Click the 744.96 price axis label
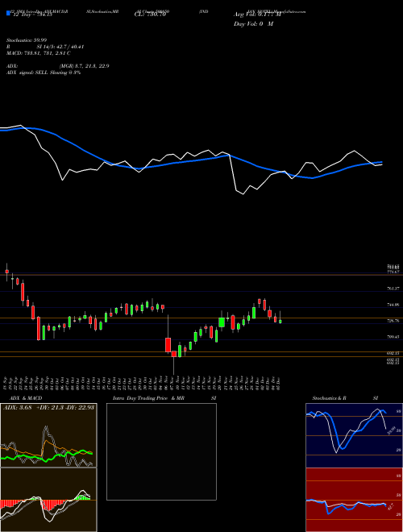 (393, 305)
